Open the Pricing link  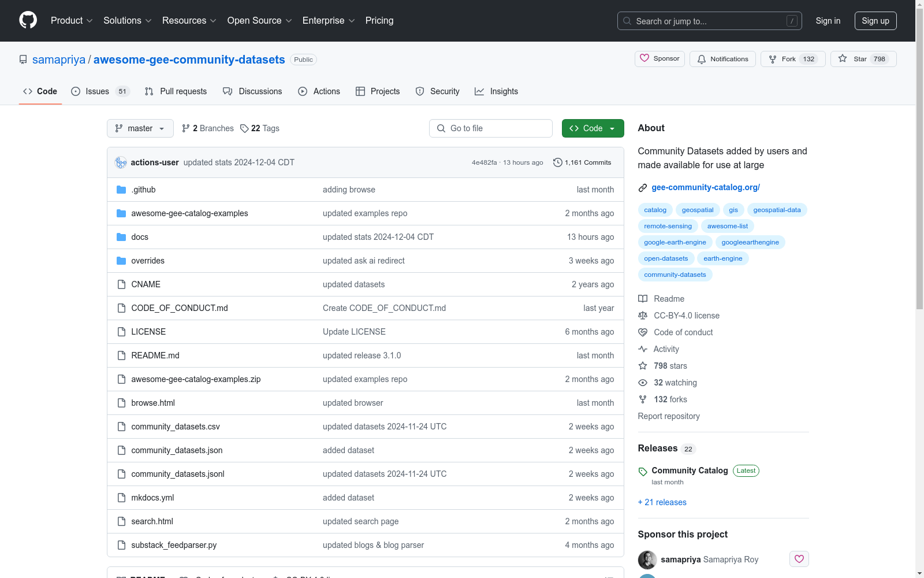pyautogui.click(x=379, y=21)
